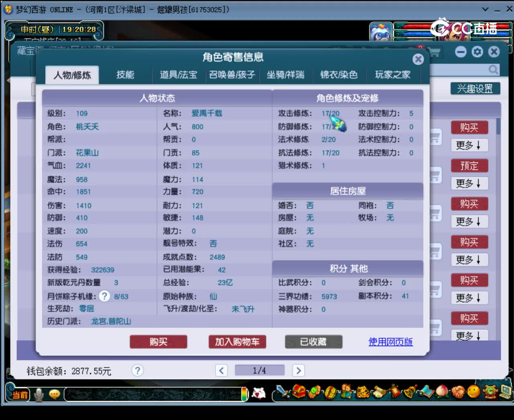
Task: Click the white bear mascot icon
Action: click(259, 393)
